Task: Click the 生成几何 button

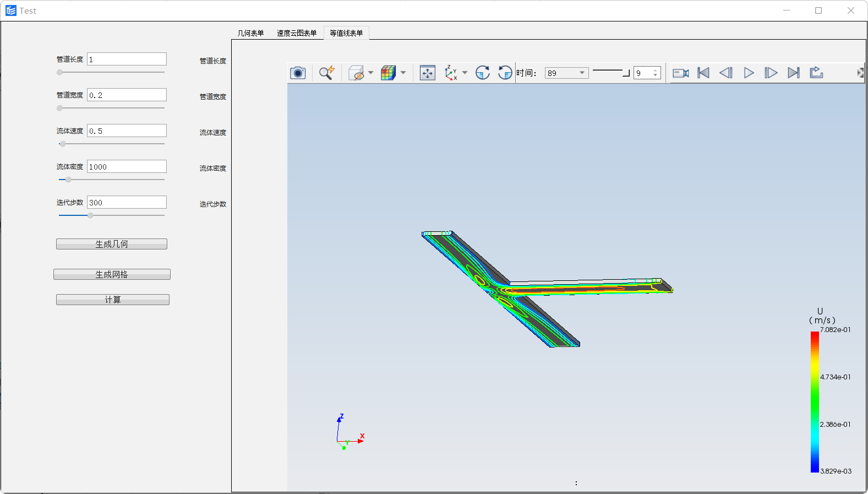Action: [x=112, y=244]
